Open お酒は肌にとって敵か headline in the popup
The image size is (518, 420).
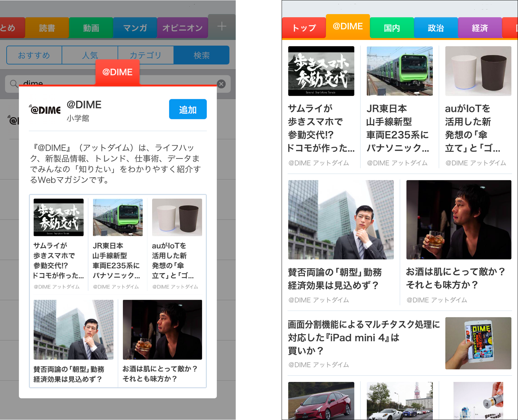point(160,374)
